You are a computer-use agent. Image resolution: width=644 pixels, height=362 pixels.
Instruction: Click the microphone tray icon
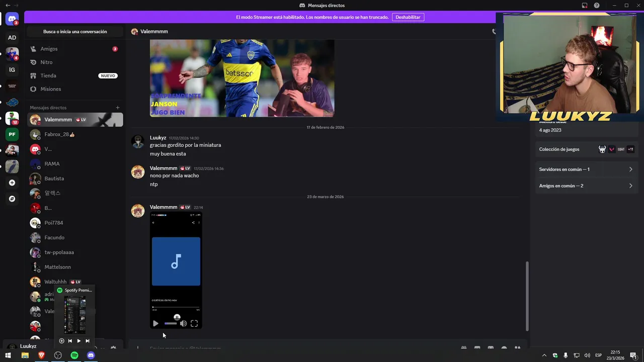tap(566, 355)
